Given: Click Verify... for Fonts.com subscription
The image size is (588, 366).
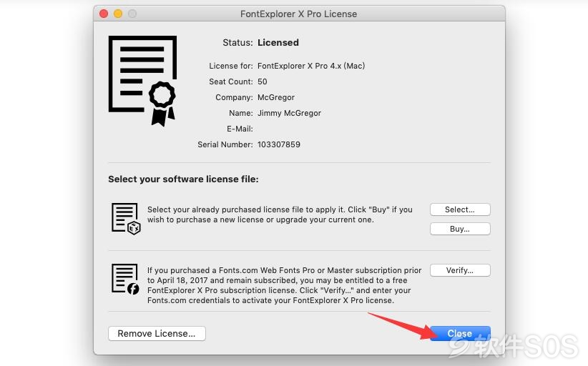Looking at the screenshot, I should (x=460, y=270).
